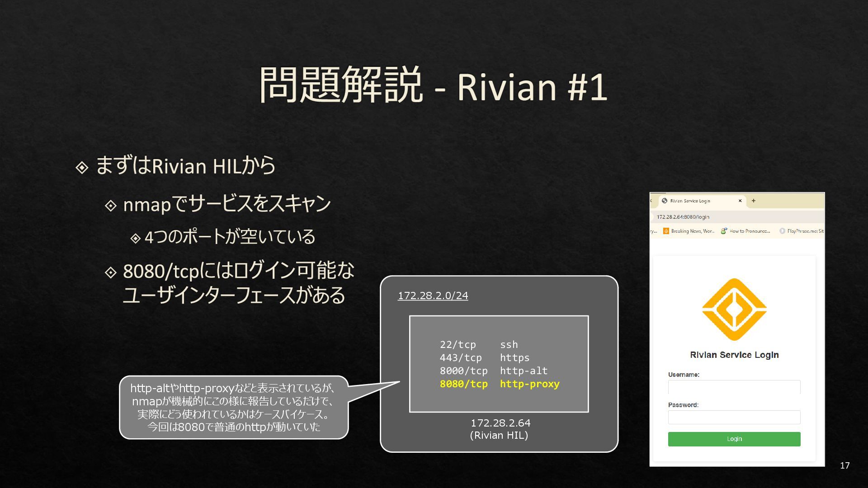868x488 pixels.
Task: Open the How to Pronounce bookmark
Action: point(745,231)
